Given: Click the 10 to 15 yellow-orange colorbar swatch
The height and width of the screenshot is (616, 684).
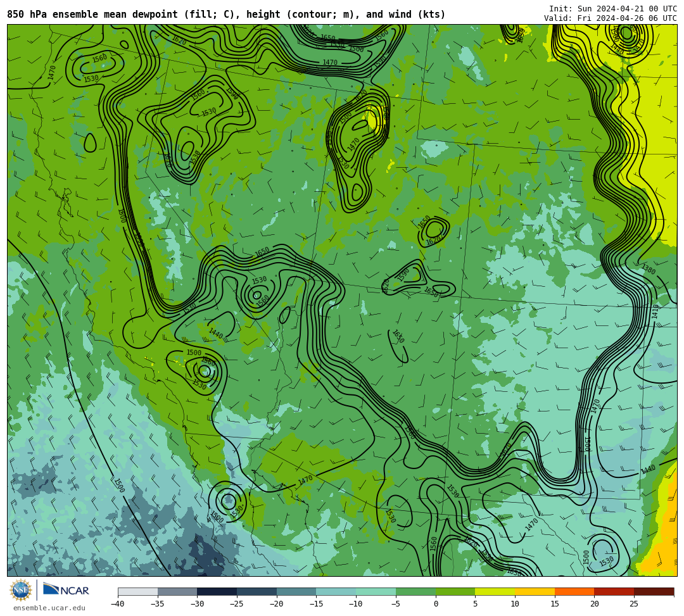Looking at the screenshot, I should pyautogui.click(x=535, y=591).
